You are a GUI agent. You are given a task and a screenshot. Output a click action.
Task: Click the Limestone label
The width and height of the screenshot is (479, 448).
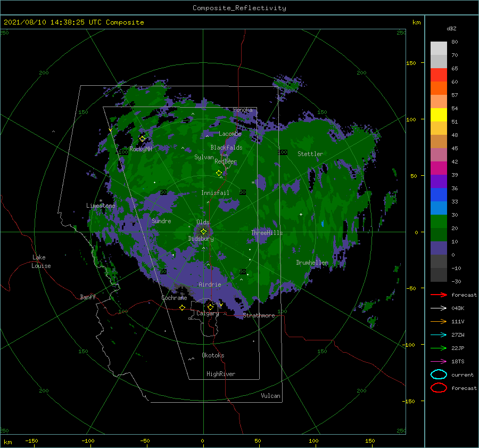pos(101,206)
